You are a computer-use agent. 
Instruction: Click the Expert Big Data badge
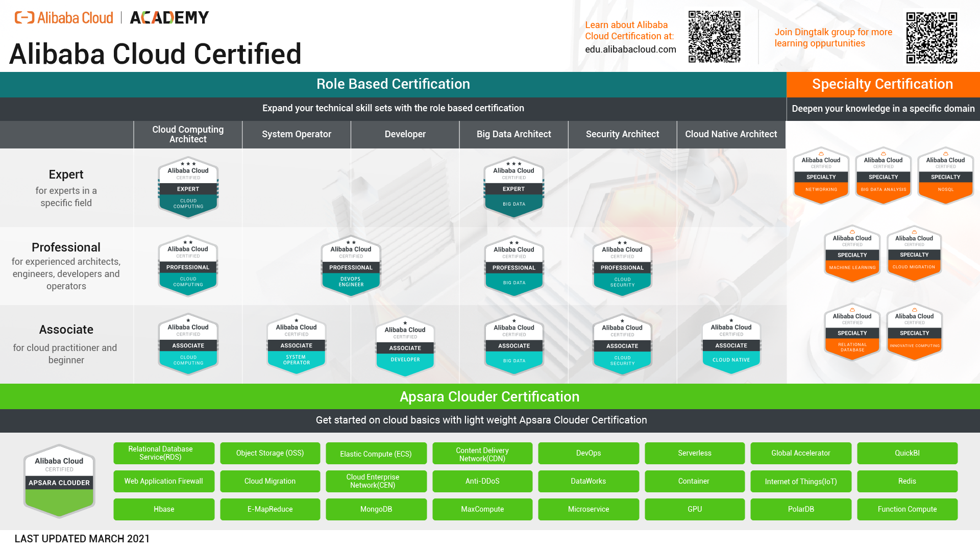click(x=513, y=187)
